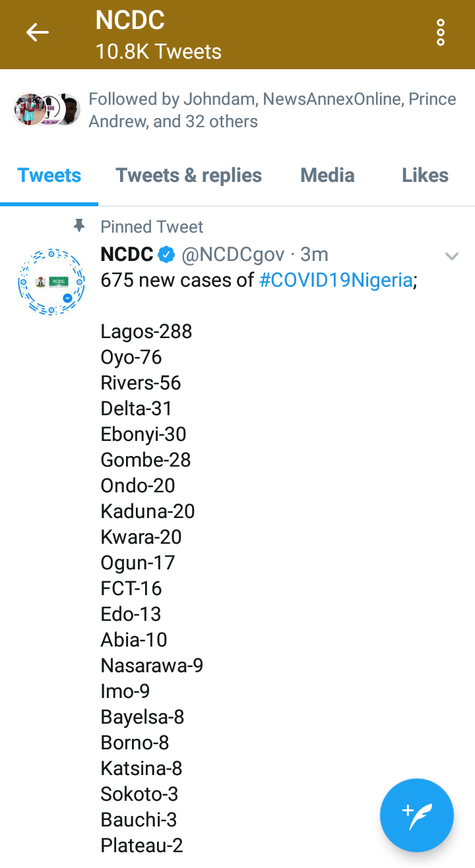Open the three-dot overflow menu
This screenshot has height=868, width=475.
(x=441, y=32)
